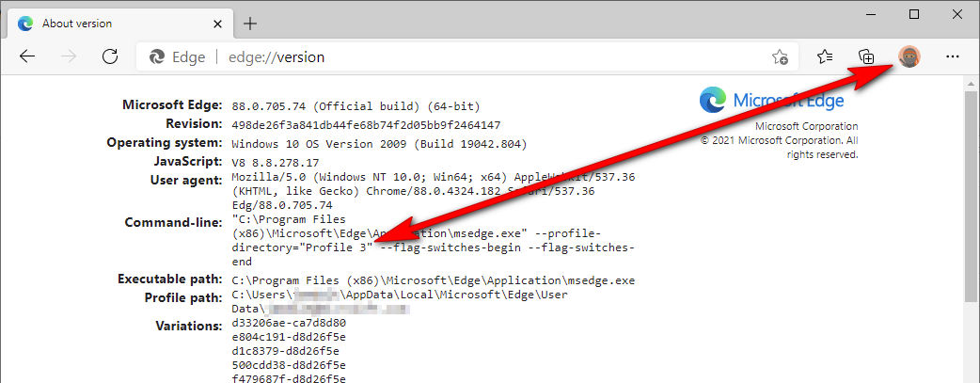Click the variation 500cdd38-d8d26f5e
Screen dimensions: 980x383
click(289, 365)
